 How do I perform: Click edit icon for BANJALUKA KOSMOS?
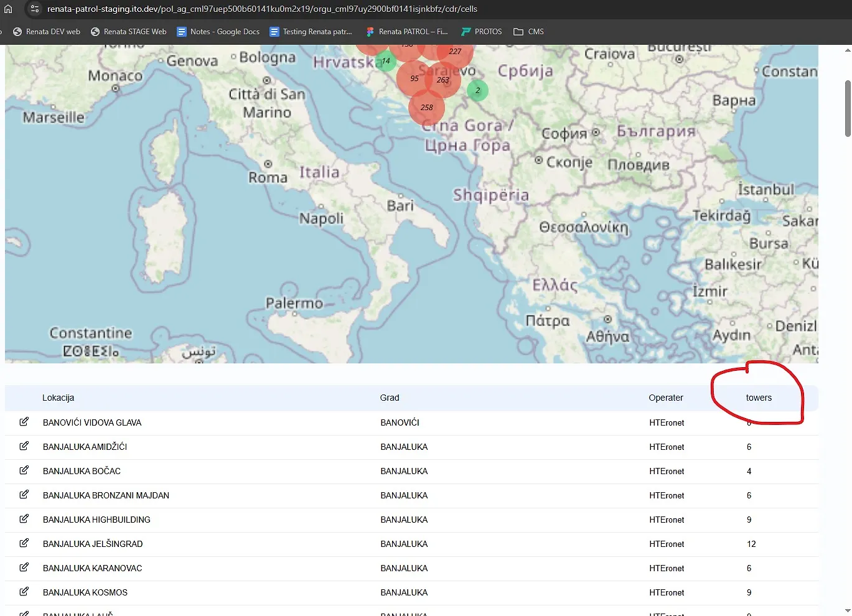(x=24, y=592)
